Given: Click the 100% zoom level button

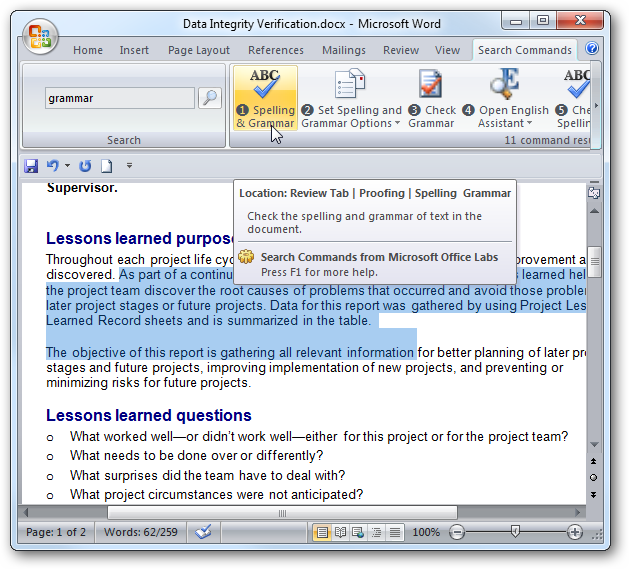Looking at the screenshot, I should 426,532.
